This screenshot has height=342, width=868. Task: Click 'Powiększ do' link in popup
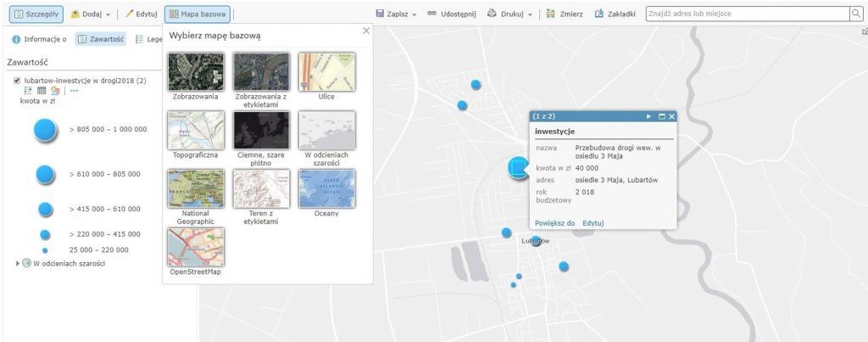point(554,223)
